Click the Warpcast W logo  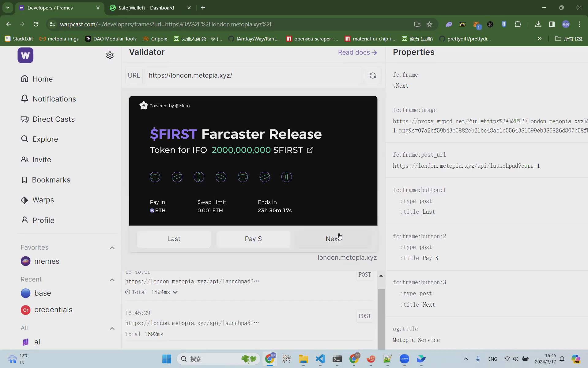[25, 55]
